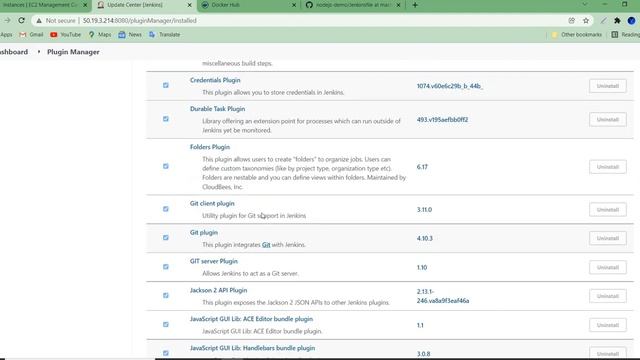Open the Jackson 2 API Plugin link
640x360 pixels.
218,290
